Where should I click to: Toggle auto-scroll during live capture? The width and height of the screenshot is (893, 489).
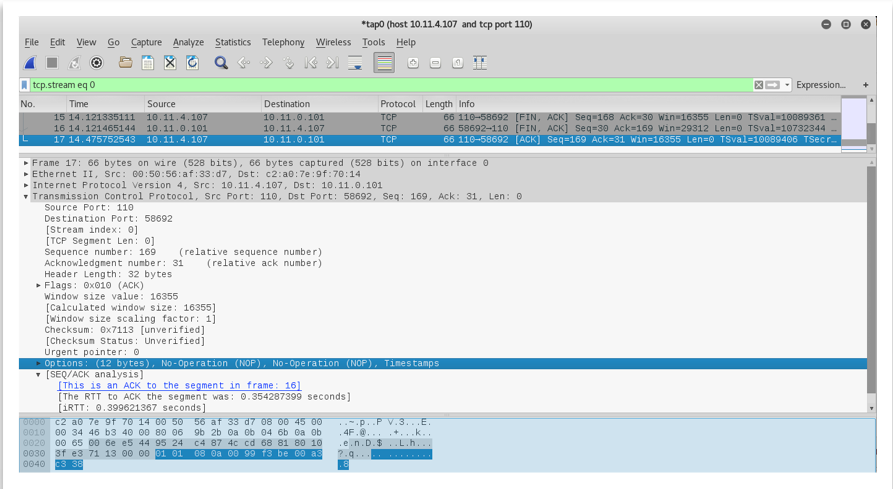(355, 63)
